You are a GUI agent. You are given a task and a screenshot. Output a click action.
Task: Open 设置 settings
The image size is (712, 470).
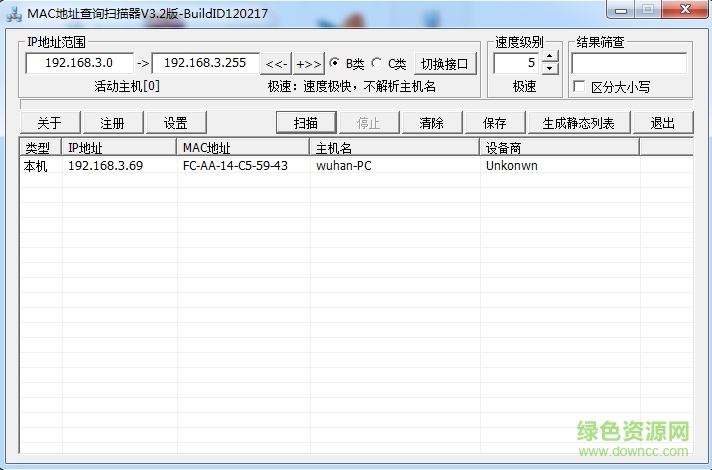[176, 123]
